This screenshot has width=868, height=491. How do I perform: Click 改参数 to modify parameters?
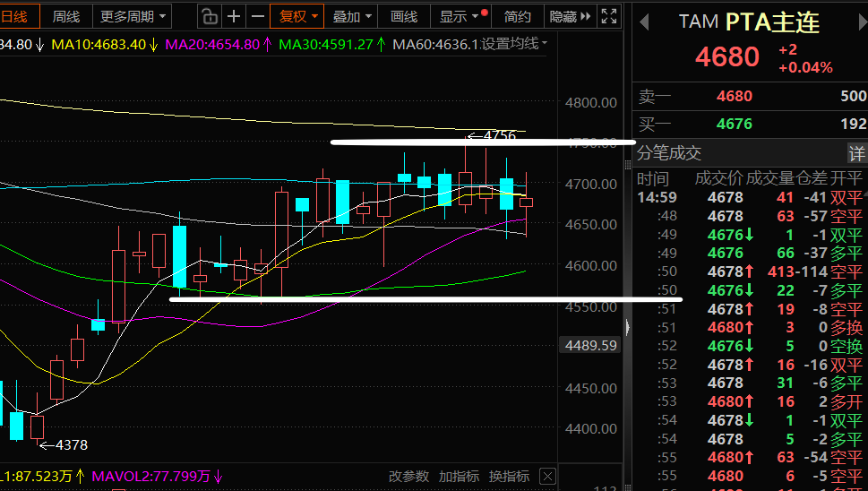[408, 477]
